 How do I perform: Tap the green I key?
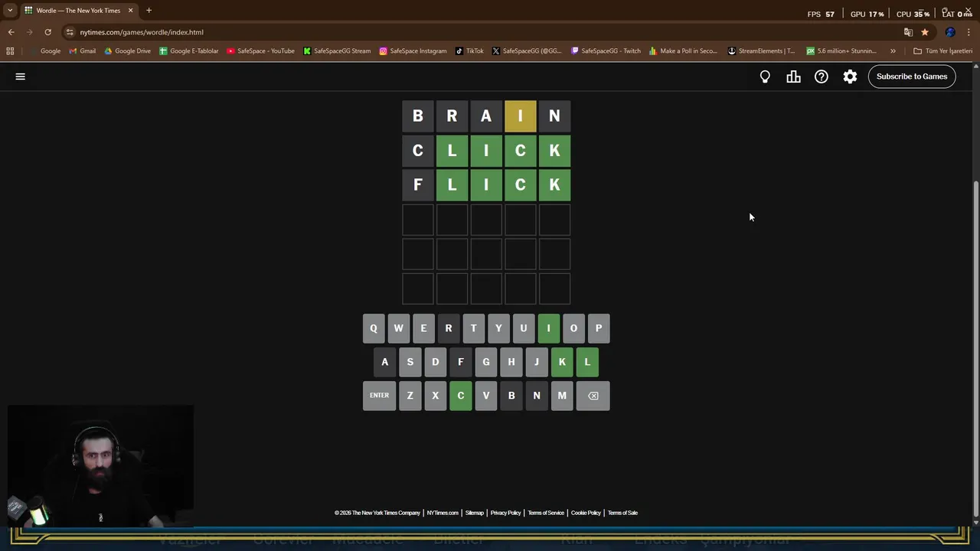[x=548, y=328]
